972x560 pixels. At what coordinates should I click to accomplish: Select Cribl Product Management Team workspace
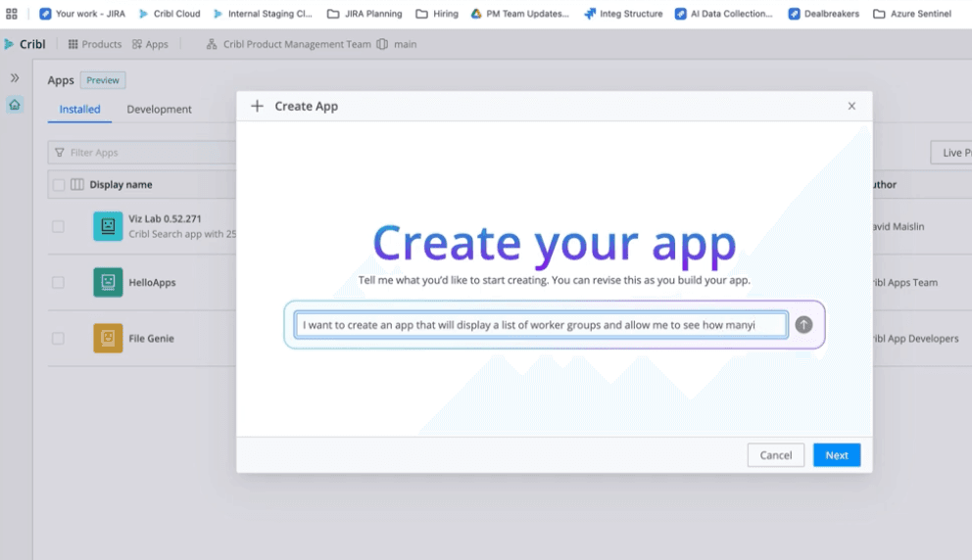point(289,44)
